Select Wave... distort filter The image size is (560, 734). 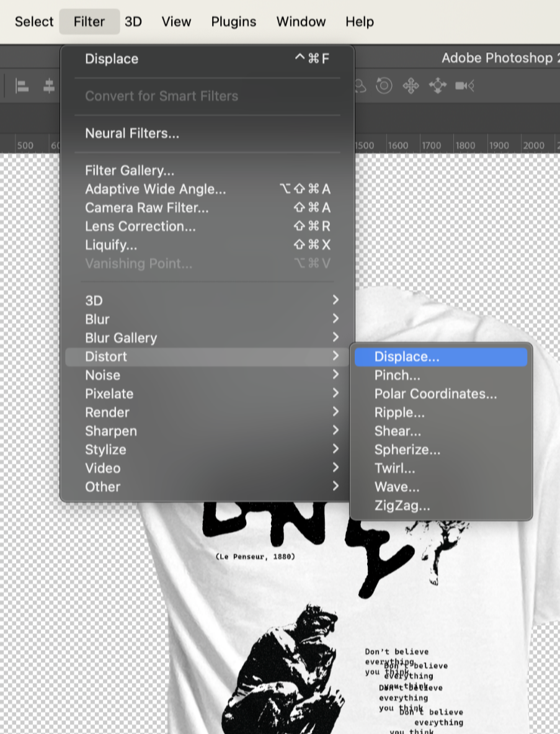click(x=441, y=487)
